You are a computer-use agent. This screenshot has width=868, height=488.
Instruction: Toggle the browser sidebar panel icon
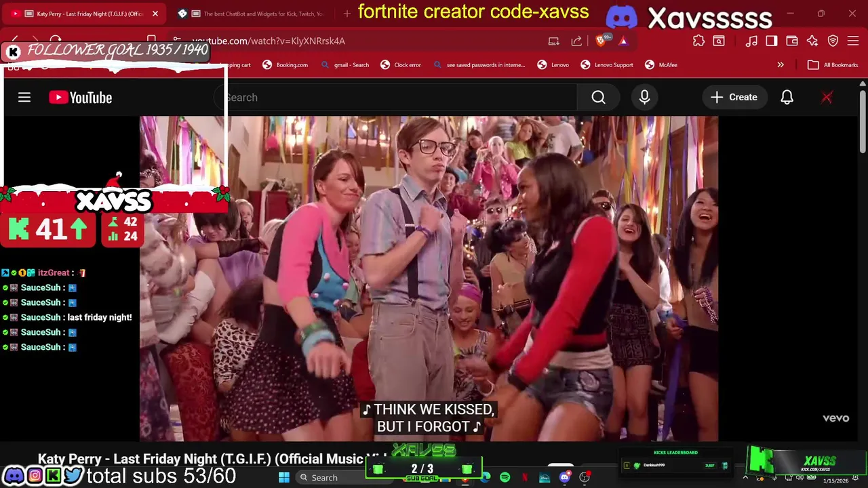click(x=772, y=41)
